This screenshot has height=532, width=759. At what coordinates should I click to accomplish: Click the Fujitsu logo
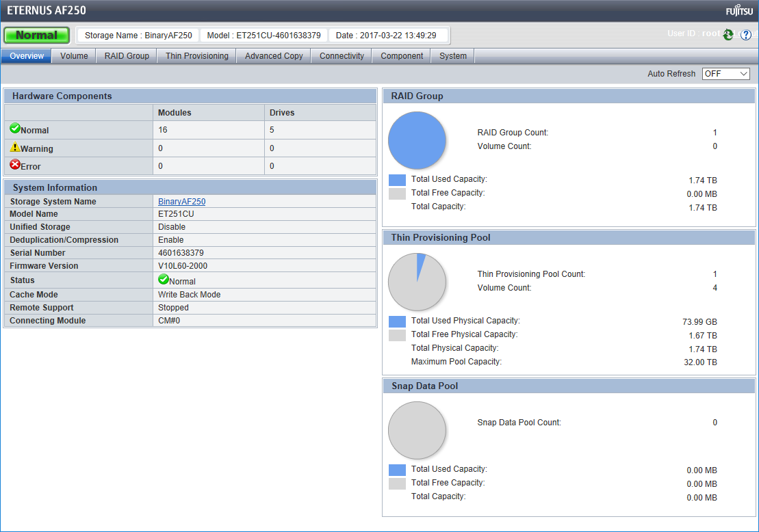pos(740,11)
